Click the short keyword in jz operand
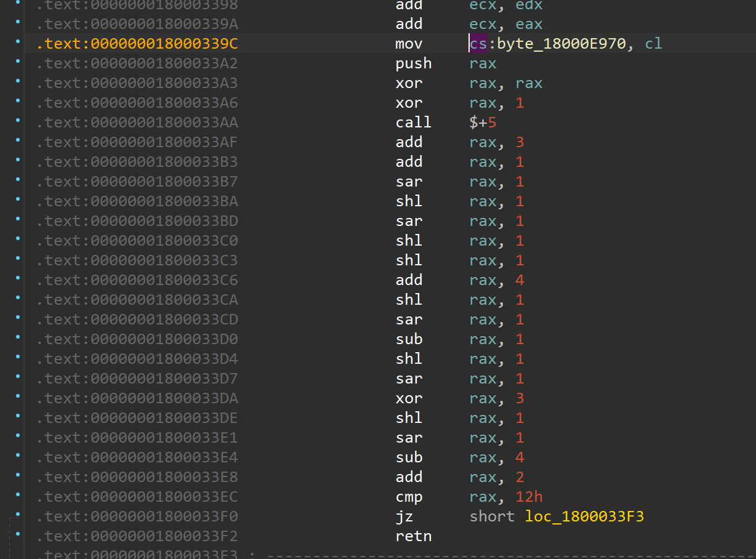The height and width of the screenshot is (559, 756). click(492, 517)
